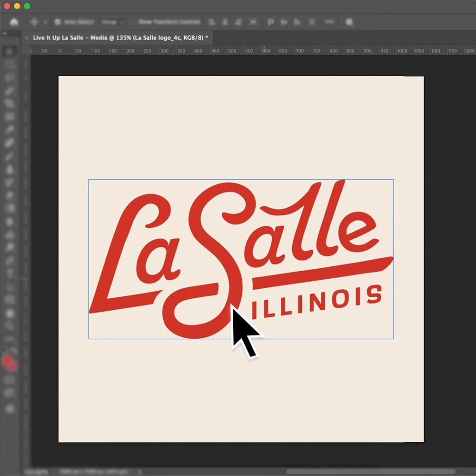Select the Frame tool

click(x=10, y=116)
